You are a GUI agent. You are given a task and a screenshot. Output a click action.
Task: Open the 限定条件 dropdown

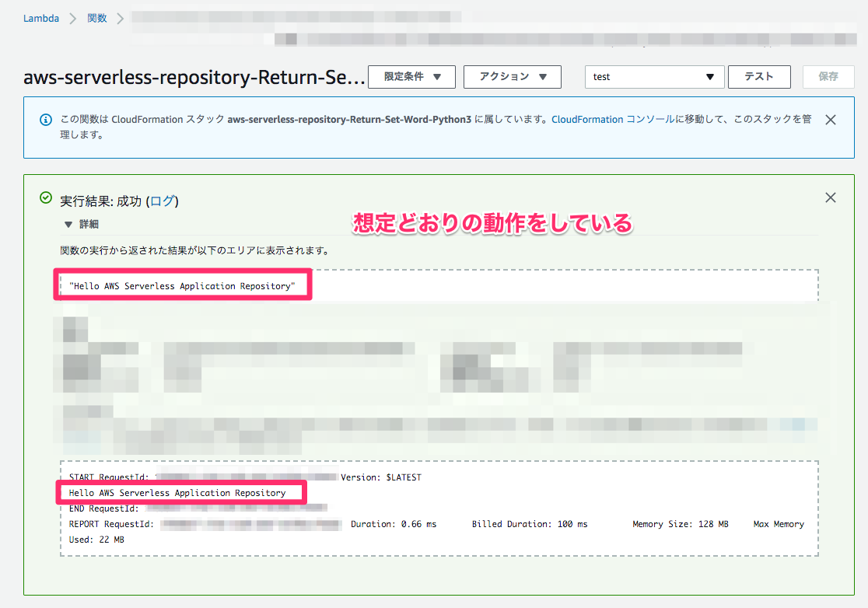412,77
